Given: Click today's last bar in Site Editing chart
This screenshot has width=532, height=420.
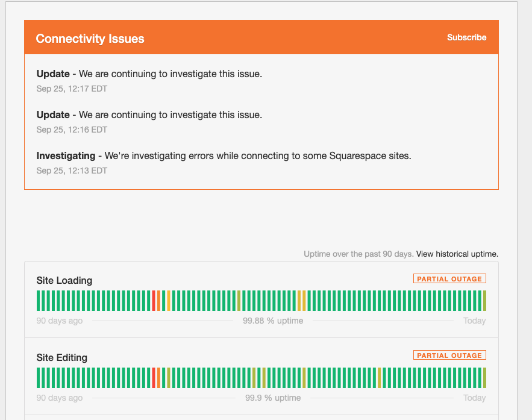Looking at the screenshot, I should click(484, 378).
